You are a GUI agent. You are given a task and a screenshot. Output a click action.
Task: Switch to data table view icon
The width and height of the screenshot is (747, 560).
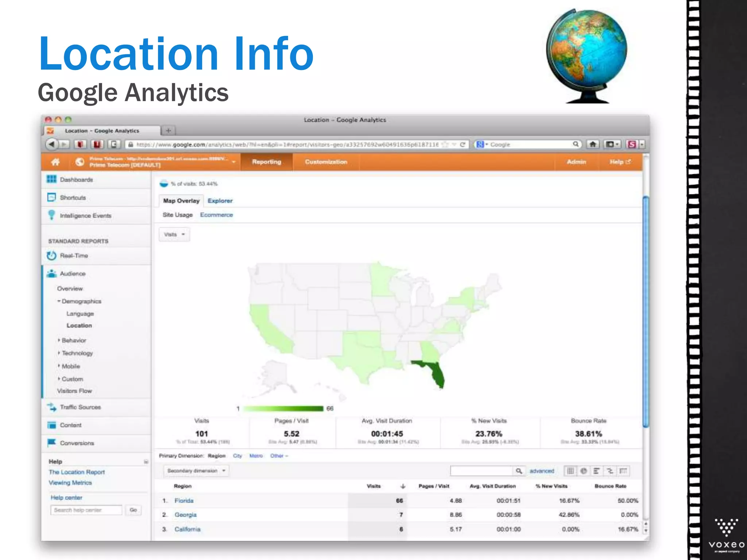pyautogui.click(x=570, y=471)
